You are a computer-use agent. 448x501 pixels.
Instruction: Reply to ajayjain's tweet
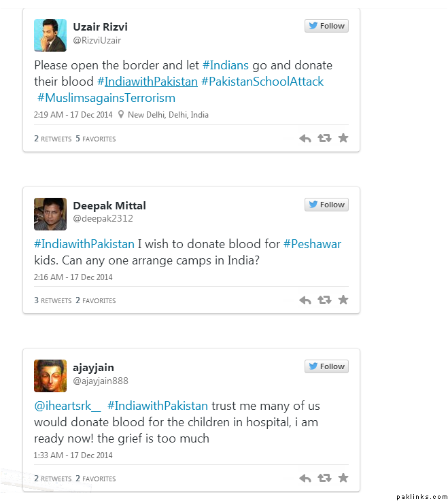pos(305,479)
